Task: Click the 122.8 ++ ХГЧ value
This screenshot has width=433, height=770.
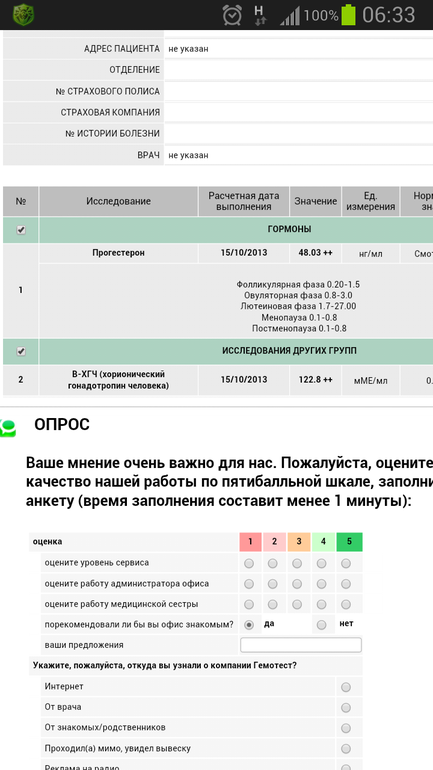Action: pos(316,380)
